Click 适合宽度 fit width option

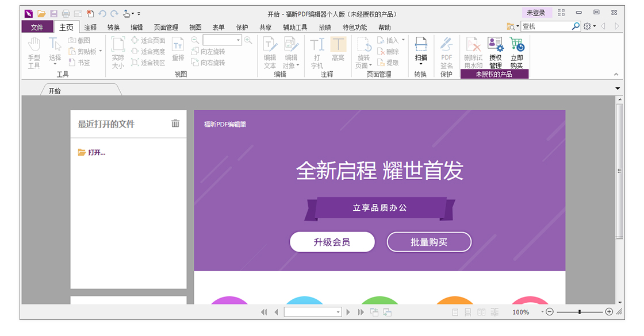(x=148, y=51)
